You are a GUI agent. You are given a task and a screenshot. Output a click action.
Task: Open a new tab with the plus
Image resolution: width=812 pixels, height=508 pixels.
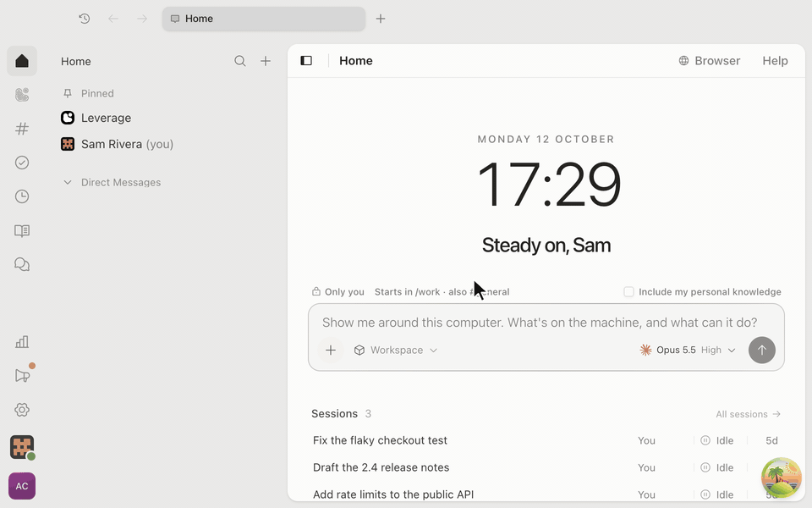(x=381, y=19)
